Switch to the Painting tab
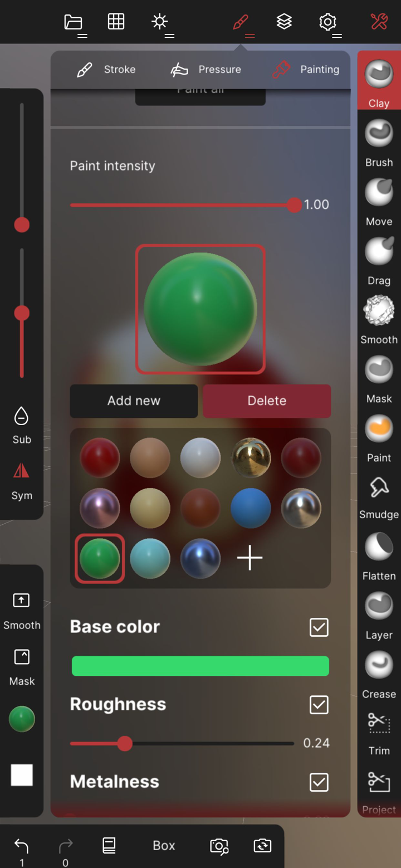This screenshot has height=868, width=401. click(306, 70)
